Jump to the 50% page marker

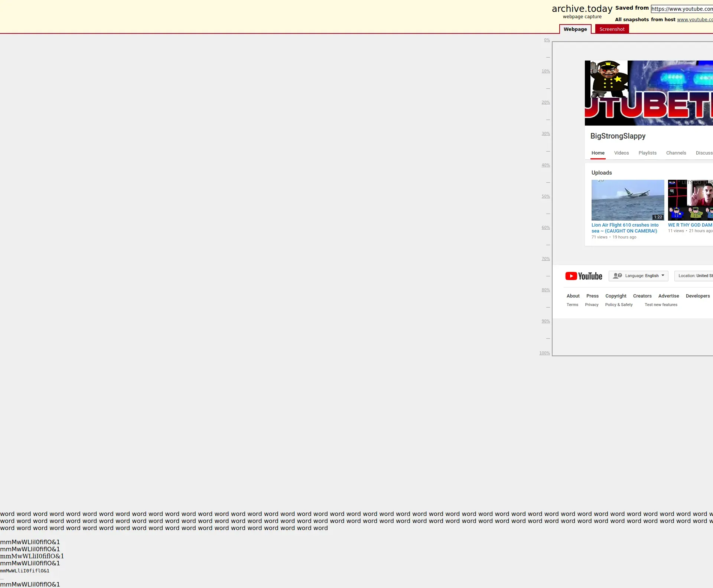point(546,196)
